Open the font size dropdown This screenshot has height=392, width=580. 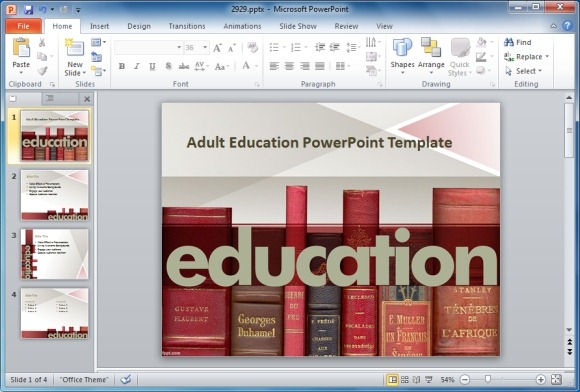[x=205, y=48]
